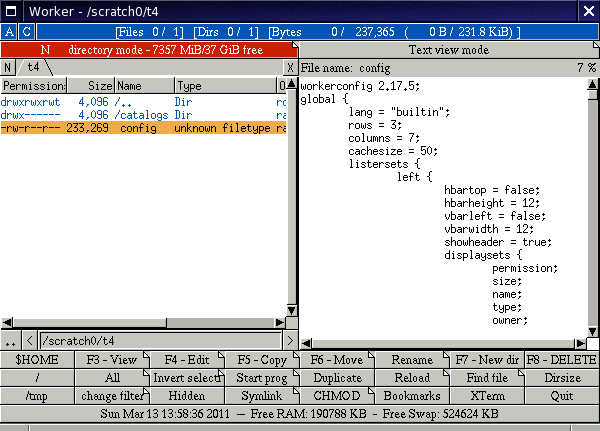Viewport: 600px width, 431px height.
Task: Reload the directory listing
Action: coord(412,378)
